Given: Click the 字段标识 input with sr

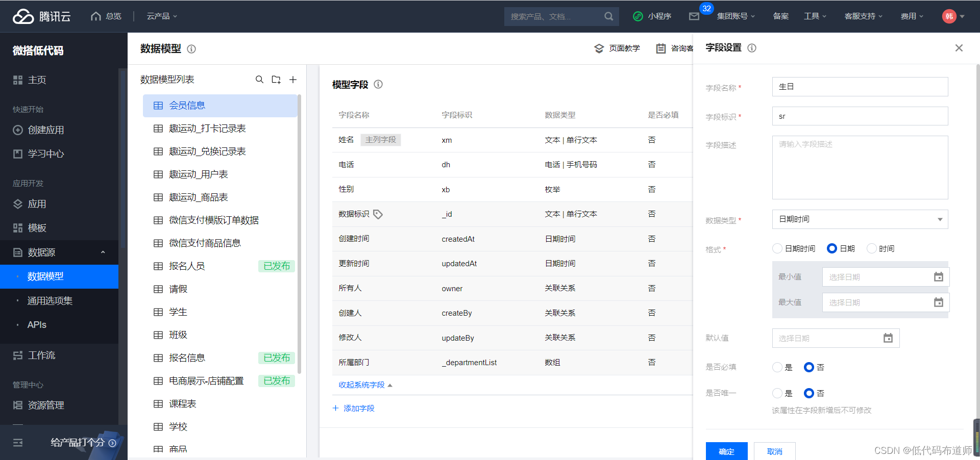Looking at the screenshot, I should pyautogui.click(x=860, y=116).
